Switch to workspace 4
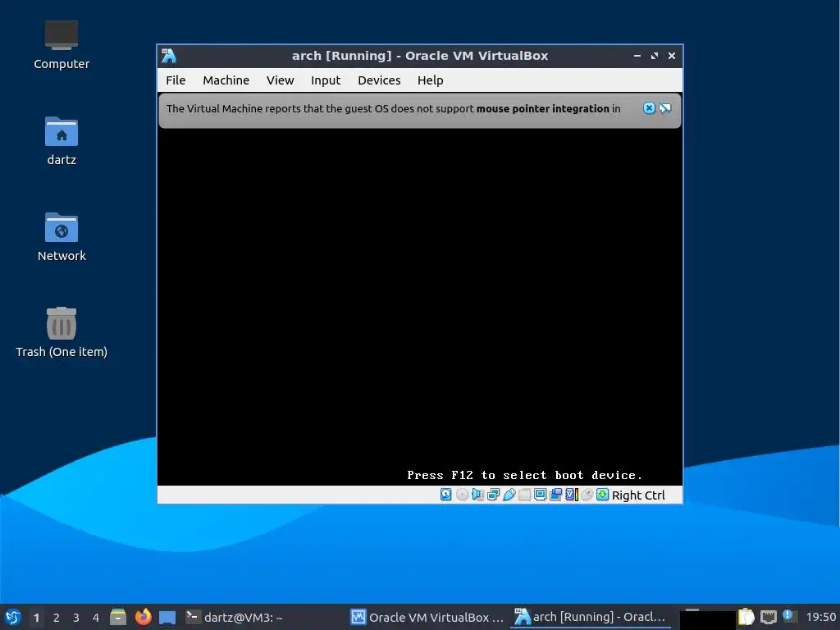 95,618
